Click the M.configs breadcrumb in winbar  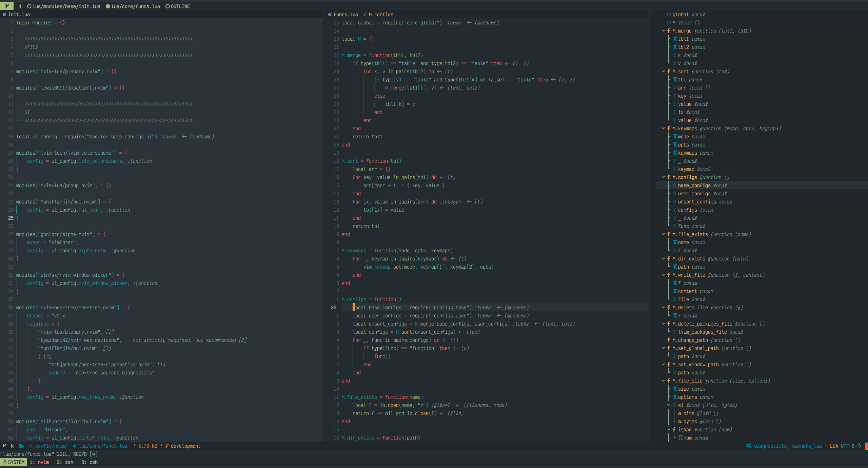380,15
